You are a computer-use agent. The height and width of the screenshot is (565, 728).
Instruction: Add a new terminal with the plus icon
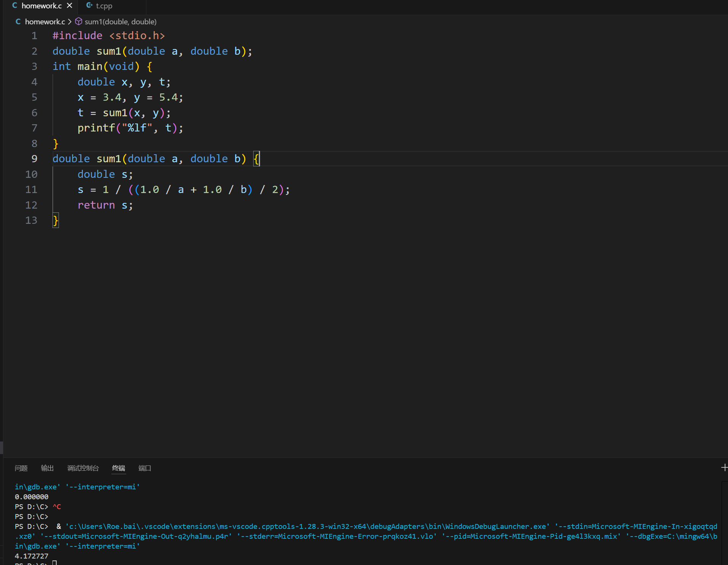[724, 468]
